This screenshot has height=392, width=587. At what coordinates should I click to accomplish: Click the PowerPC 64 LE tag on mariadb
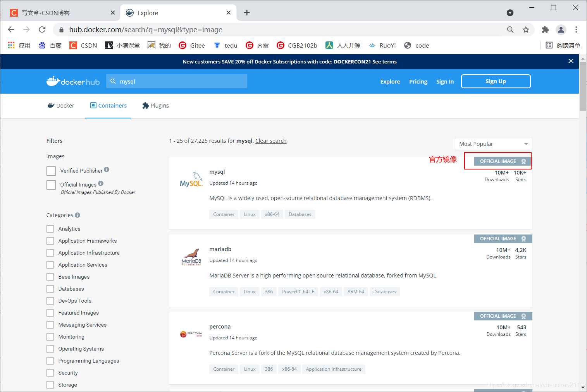298,292
